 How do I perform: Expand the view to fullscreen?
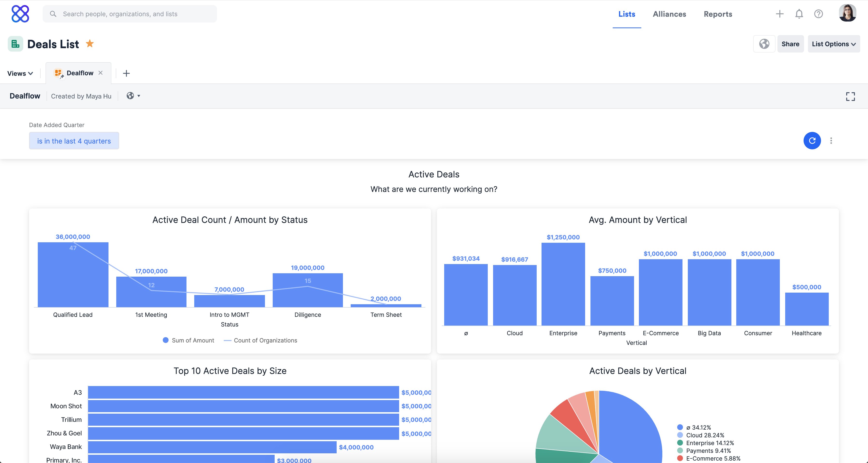tap(851, 96)
